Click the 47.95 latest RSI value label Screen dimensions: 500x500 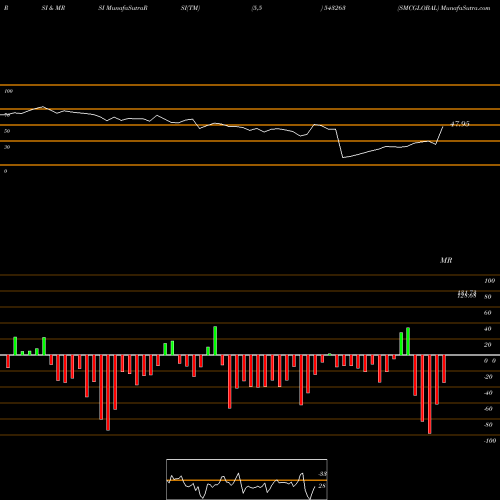click(460, 124)
